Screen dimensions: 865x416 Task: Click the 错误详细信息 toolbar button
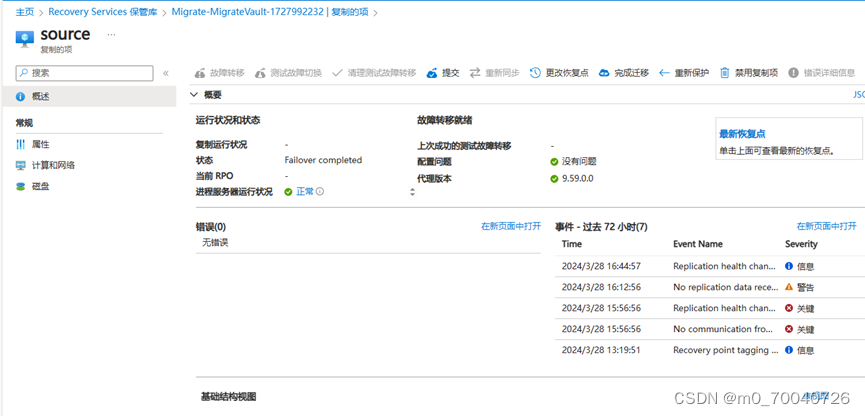(822, 73)
